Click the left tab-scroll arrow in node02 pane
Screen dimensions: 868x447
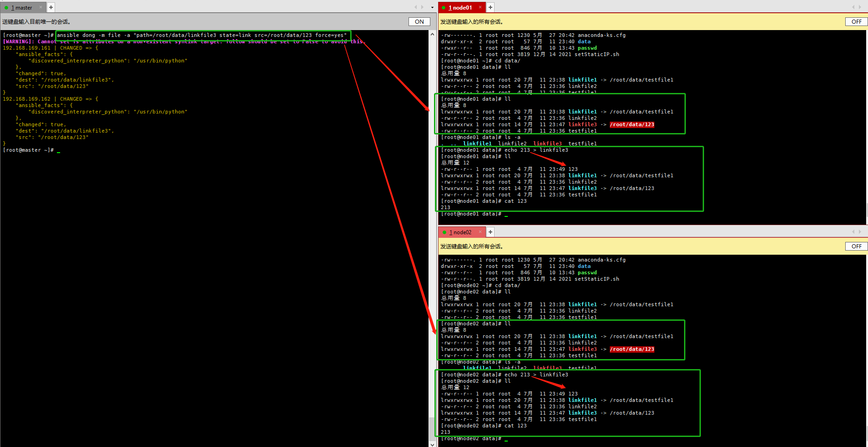pyautogui.click(x=853, y=232)
